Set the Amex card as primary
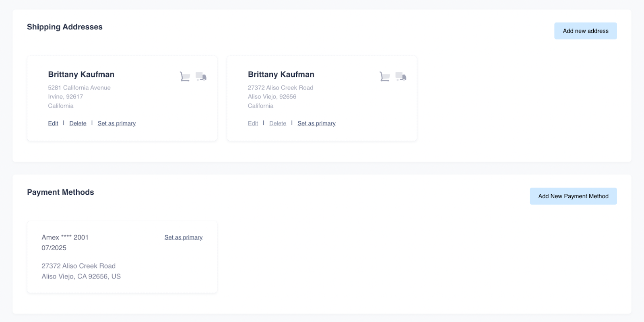The height and width of the screenshot is (322, 644). point(184,237)
